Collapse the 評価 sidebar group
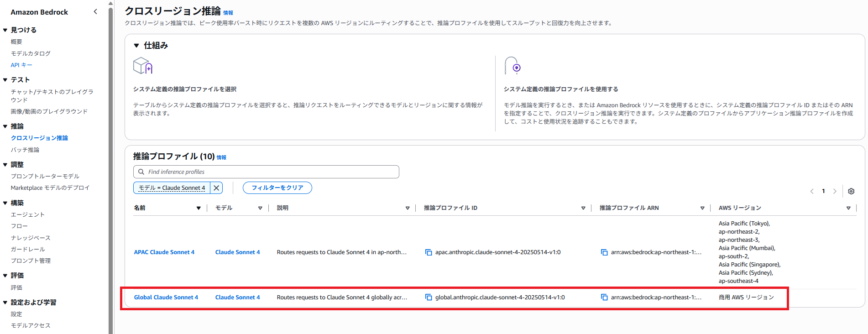Viewport: 868px width, 334px height. [x=5, y=276]
